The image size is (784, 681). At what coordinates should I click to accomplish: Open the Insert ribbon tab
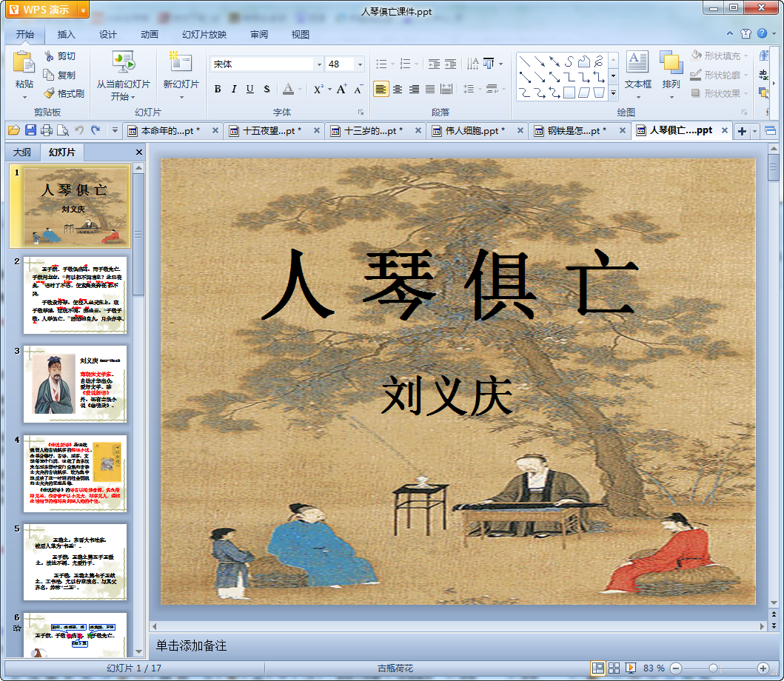(x=66, y=35)
